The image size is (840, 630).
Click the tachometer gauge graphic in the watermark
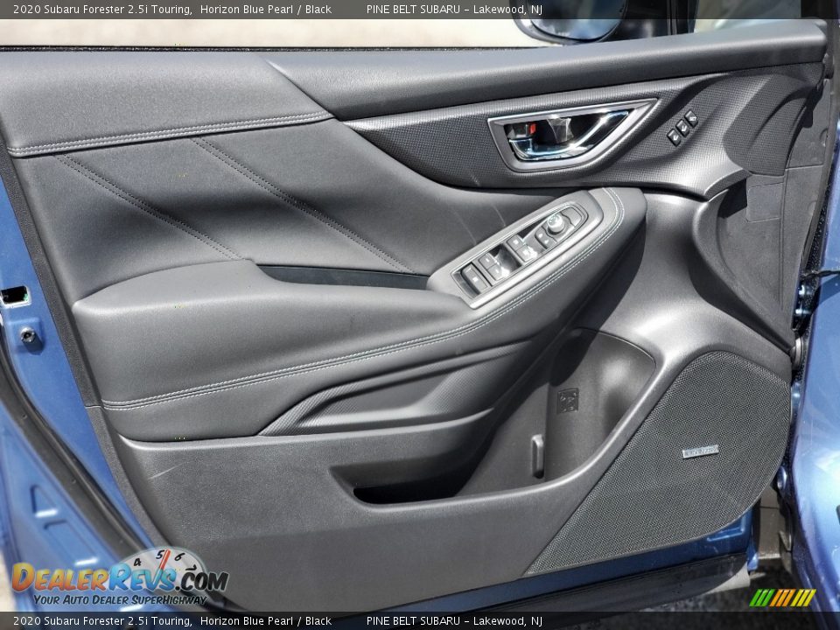point(164,562)
